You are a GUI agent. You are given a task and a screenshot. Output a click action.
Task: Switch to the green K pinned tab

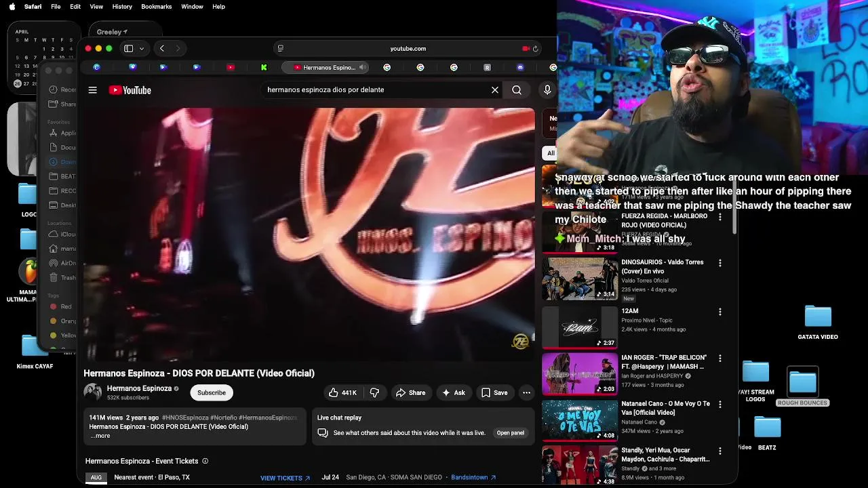[264, 67]
